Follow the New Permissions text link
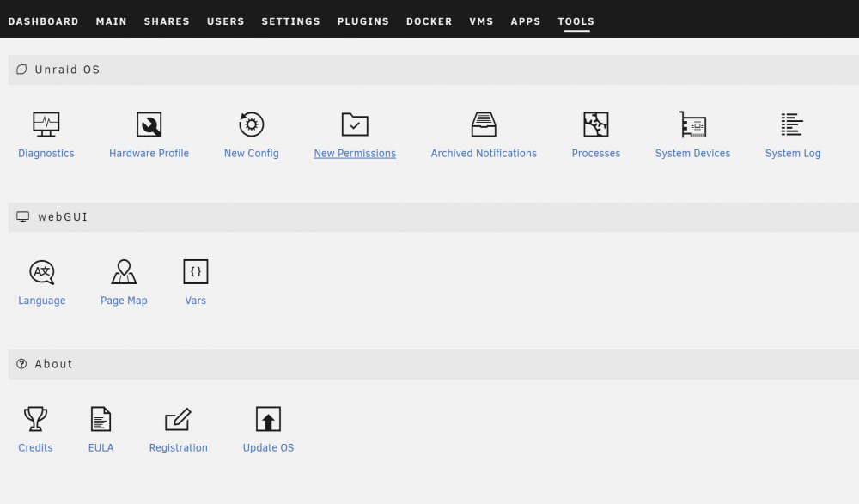The image size is (859, 504). pos(355,154)
